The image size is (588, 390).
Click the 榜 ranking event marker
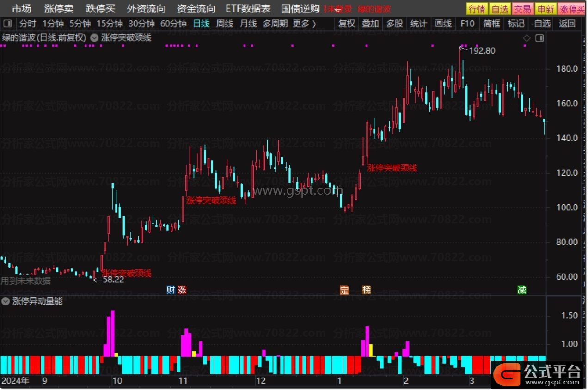[367, 290]
